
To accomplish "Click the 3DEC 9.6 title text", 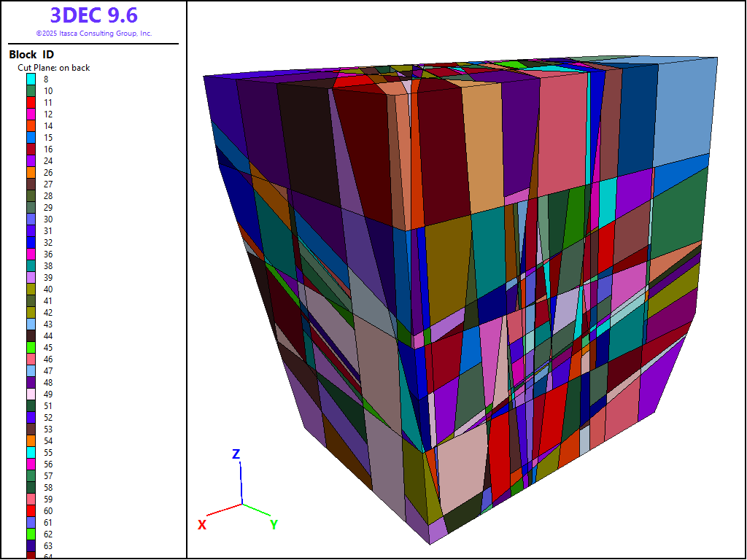I will pos(93,15).
